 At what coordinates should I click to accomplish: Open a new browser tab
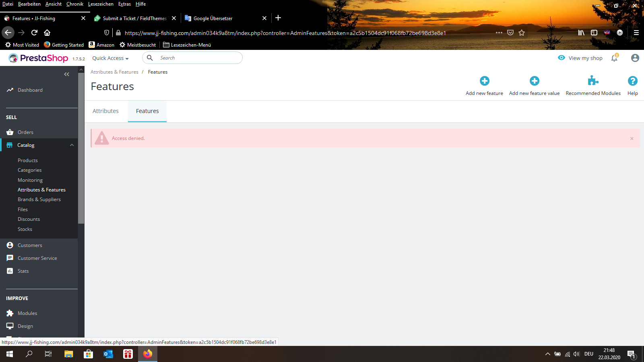[x=278, y=18]
